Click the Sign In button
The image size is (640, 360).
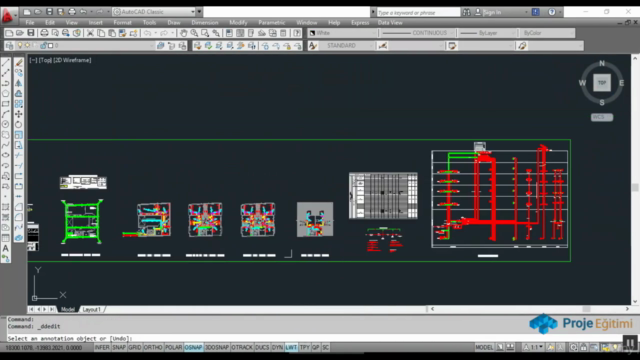point(492,12)
